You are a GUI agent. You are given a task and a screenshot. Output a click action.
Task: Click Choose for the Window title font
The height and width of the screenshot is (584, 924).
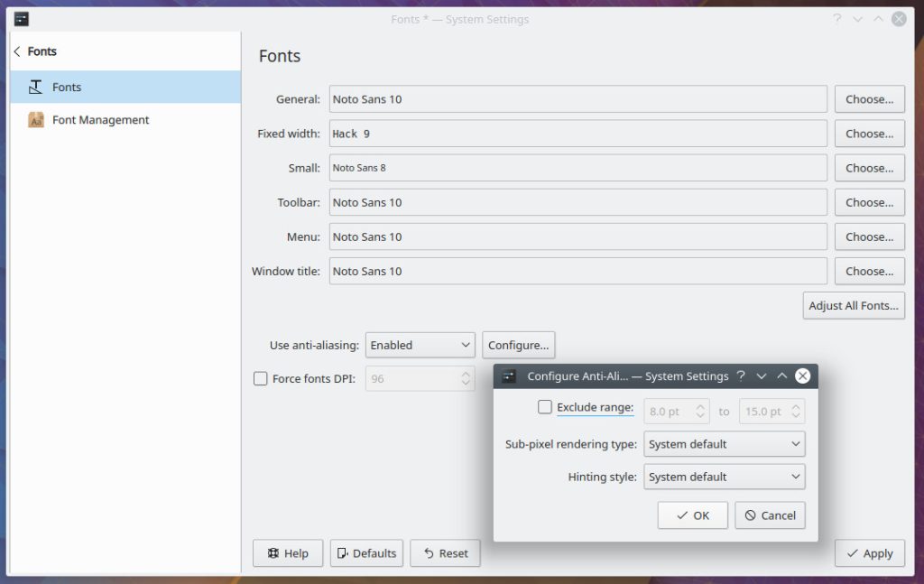[869, 271]
